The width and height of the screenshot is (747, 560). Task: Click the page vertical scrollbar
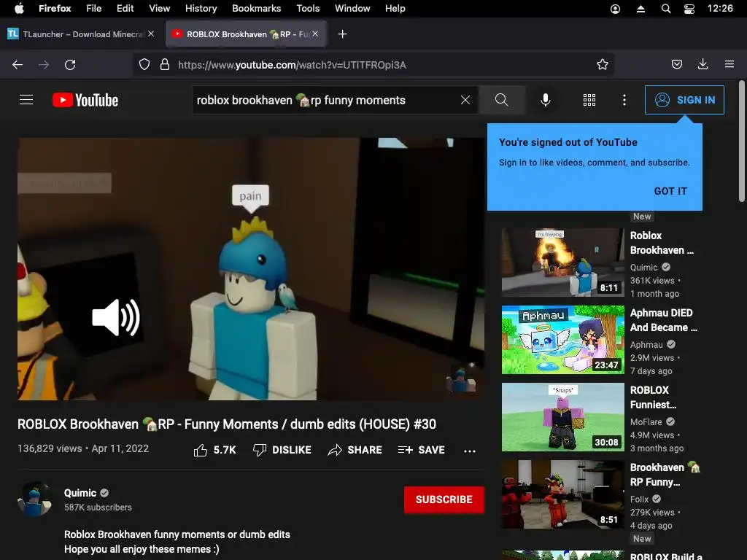[742, 141]
